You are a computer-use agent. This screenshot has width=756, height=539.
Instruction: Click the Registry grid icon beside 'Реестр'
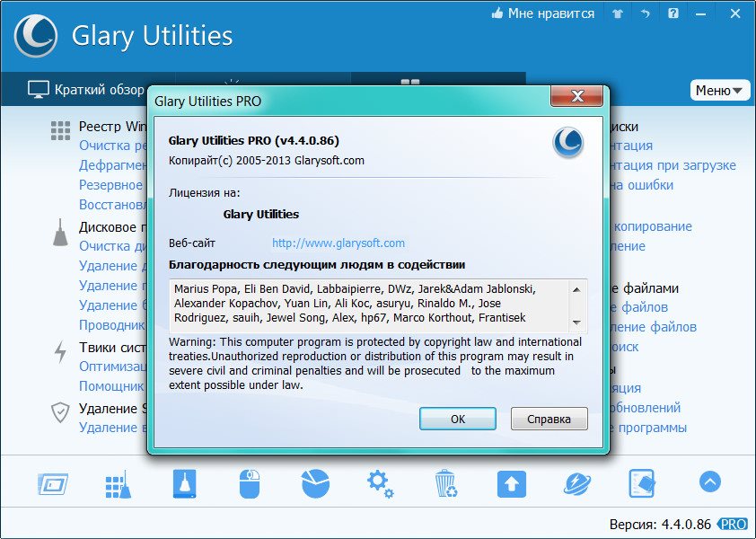60,131
